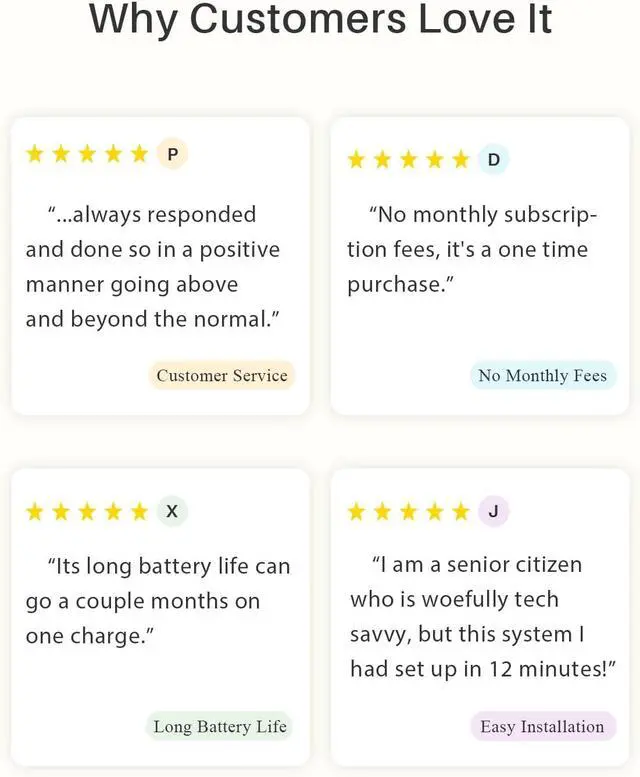Click the D reviewer avatar badge
Image resolution: width=640 pixels, height=777 pixels.
coord(493,159)
